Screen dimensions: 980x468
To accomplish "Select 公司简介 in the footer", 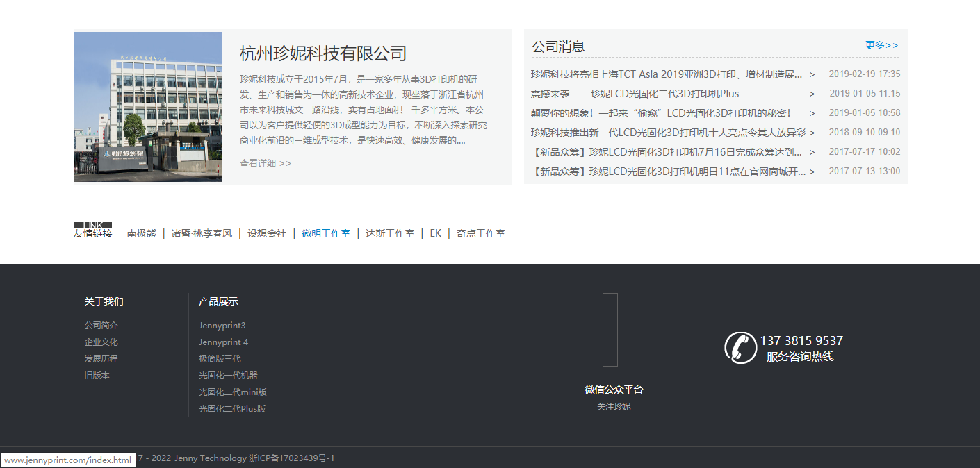I will point(100,325).
